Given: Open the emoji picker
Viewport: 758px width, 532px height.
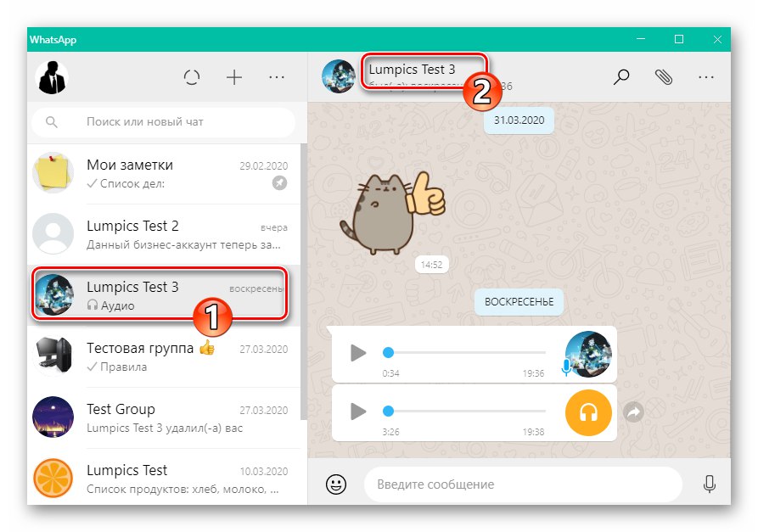Looking at the screenshot, I should click(x=336, y=484).
